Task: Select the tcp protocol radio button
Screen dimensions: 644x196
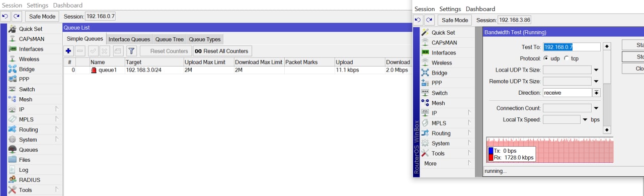Action: coord(567,58)
